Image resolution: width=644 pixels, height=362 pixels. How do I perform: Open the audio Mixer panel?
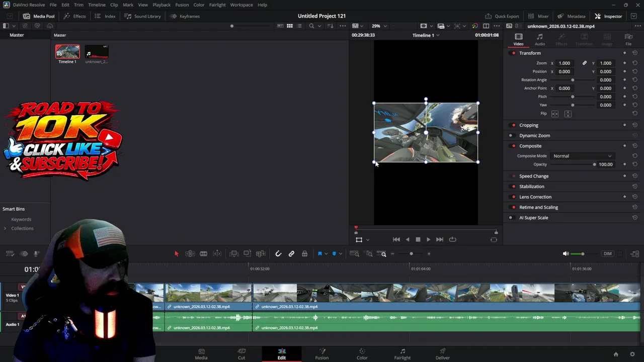click(538, 16)
